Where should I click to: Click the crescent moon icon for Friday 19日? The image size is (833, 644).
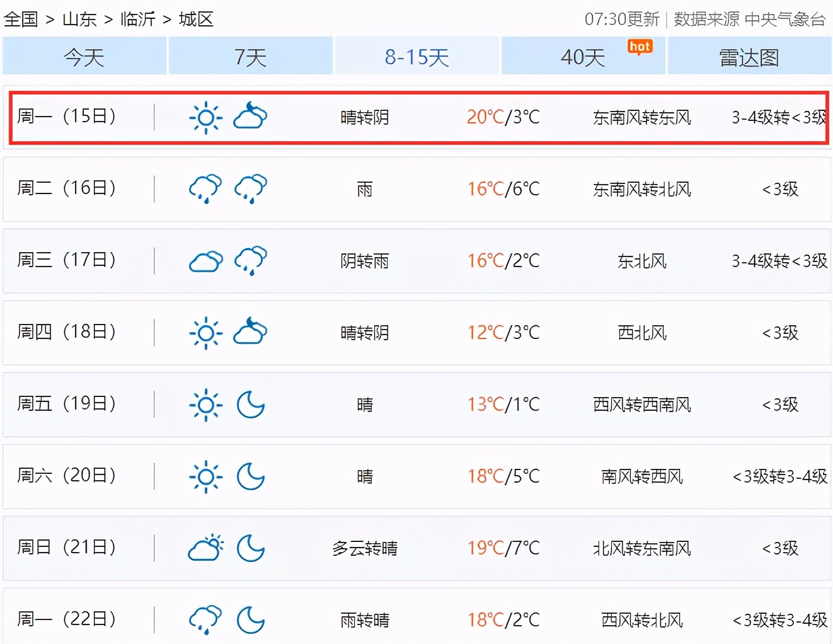(x=250, y=405)
